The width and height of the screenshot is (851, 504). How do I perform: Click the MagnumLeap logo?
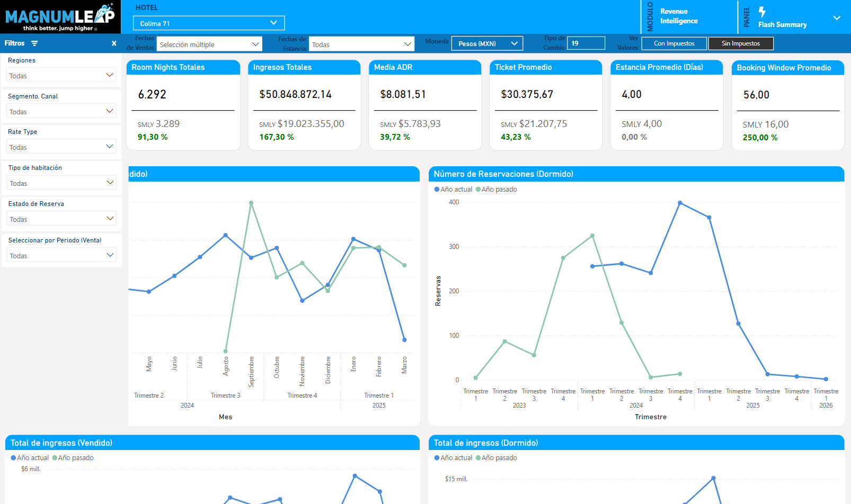point(60,17)
